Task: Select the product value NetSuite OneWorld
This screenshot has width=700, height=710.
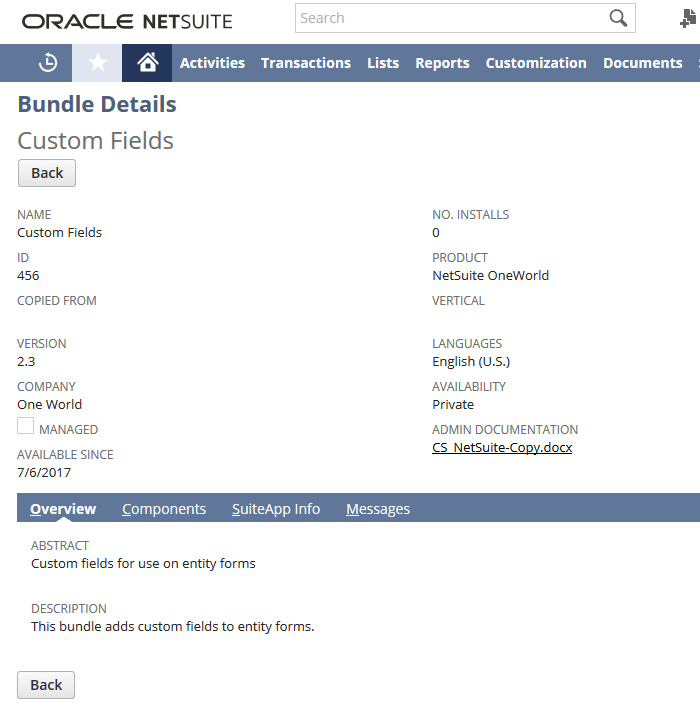Action: click(490, 275)
